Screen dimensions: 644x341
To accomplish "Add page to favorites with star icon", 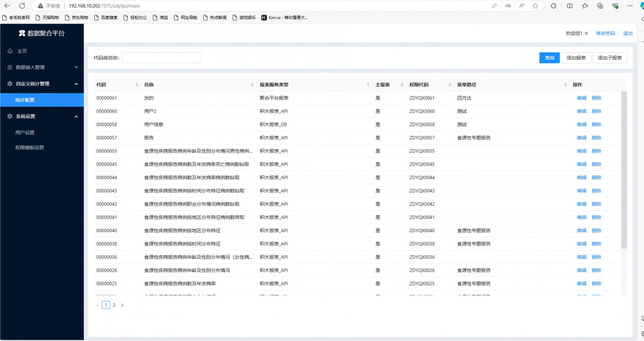I will tap(536, 6).
